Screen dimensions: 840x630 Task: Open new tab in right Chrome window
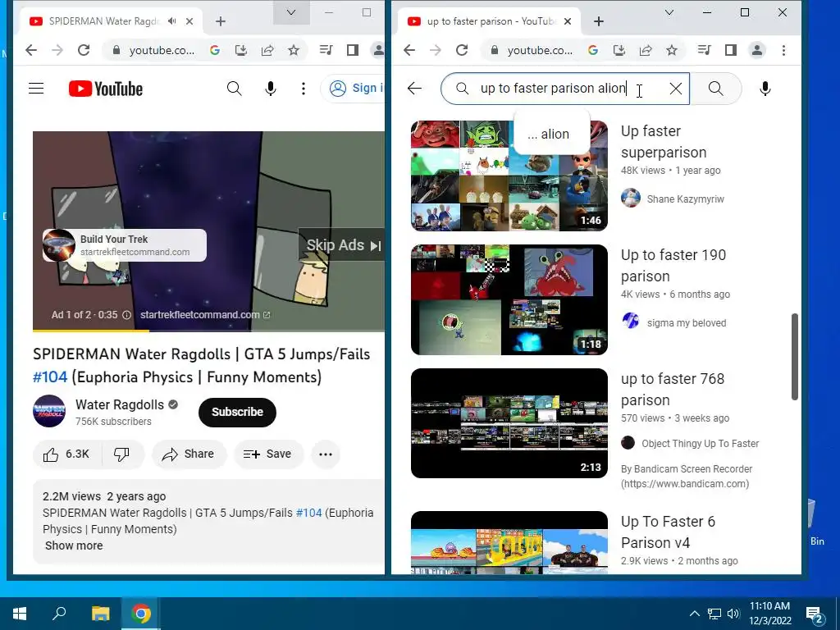(x=599, y=21)
